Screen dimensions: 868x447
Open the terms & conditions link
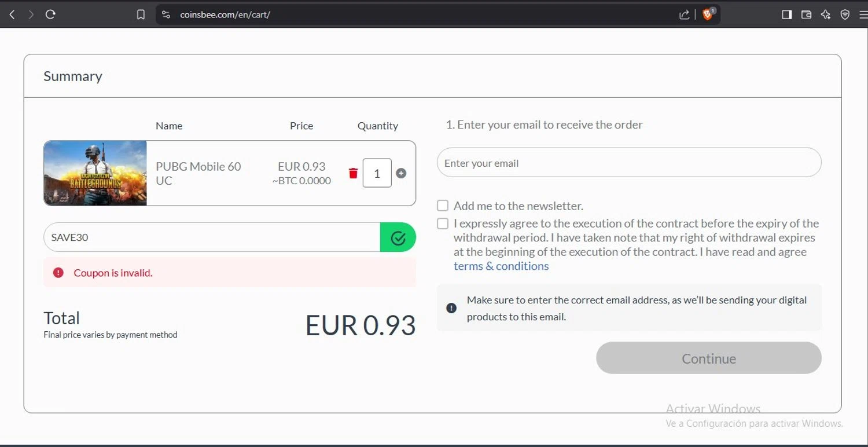pos(501,266)
